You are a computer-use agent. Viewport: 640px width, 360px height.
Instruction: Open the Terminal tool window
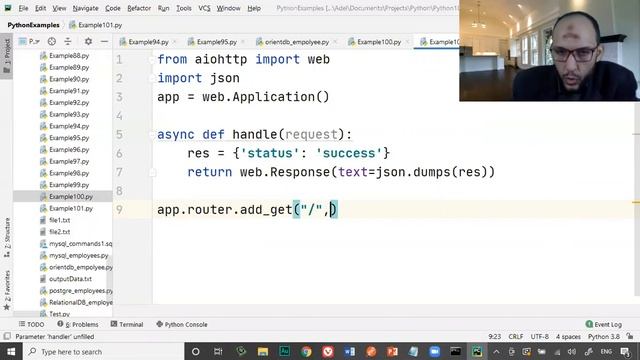pyautogui.click(x=127, y=324)
